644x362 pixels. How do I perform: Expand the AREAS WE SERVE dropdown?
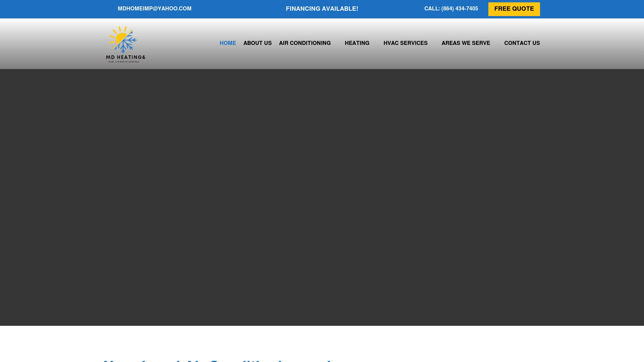tap(466, 43)
